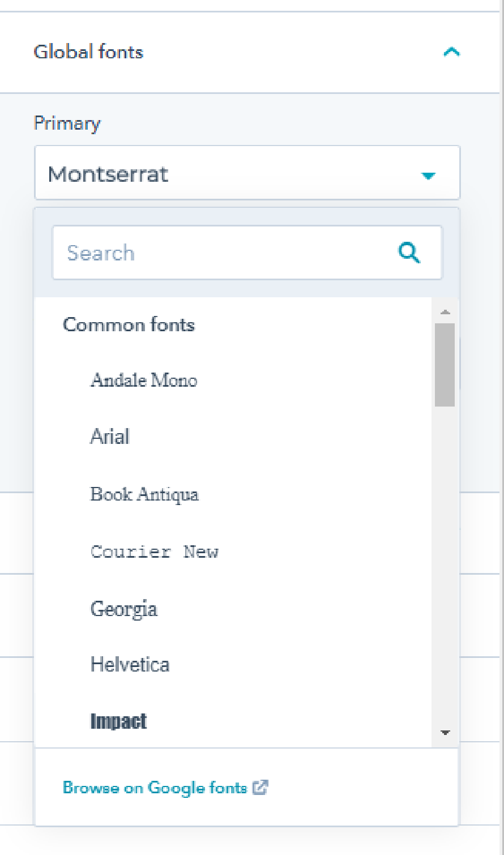The width and height of the screenshot is (504, 855).
Task: Click the font list scroll-up arrow
Action: pos(445,312)
